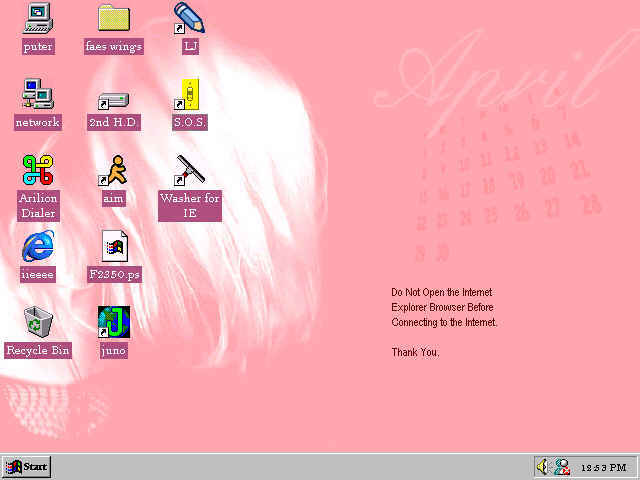Click the network connection tray icon
Screen dimensions: 640x480
[x=562, y=467]
